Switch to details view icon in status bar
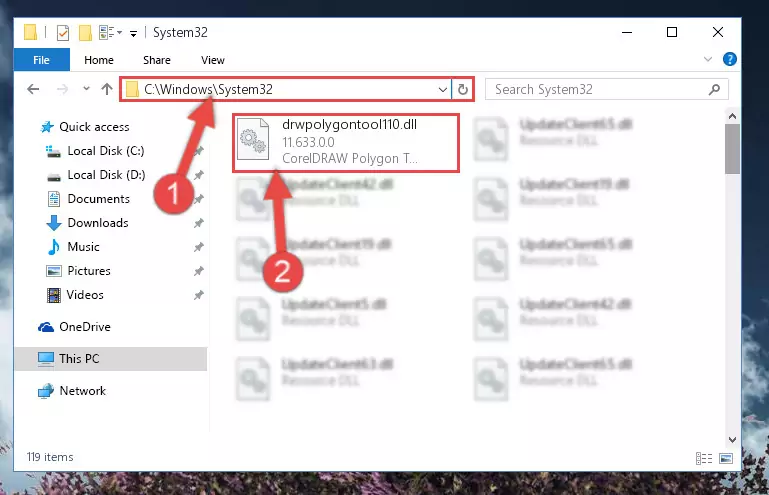 (704, 458)
